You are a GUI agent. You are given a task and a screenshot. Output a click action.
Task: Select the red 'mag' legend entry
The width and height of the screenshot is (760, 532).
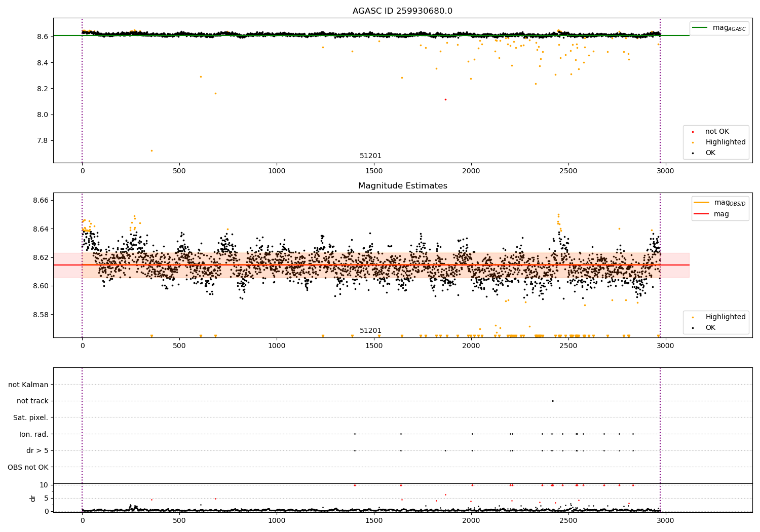pos(711,214)
